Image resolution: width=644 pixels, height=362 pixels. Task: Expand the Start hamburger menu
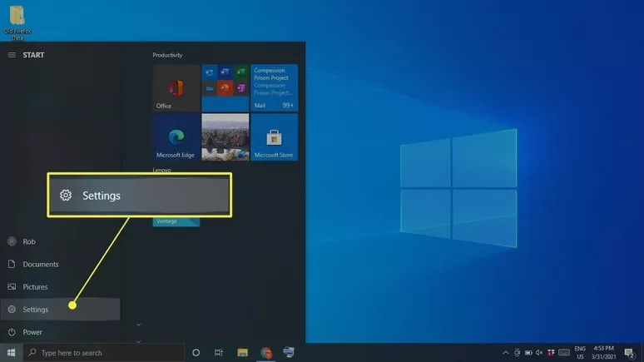(12, 55)
